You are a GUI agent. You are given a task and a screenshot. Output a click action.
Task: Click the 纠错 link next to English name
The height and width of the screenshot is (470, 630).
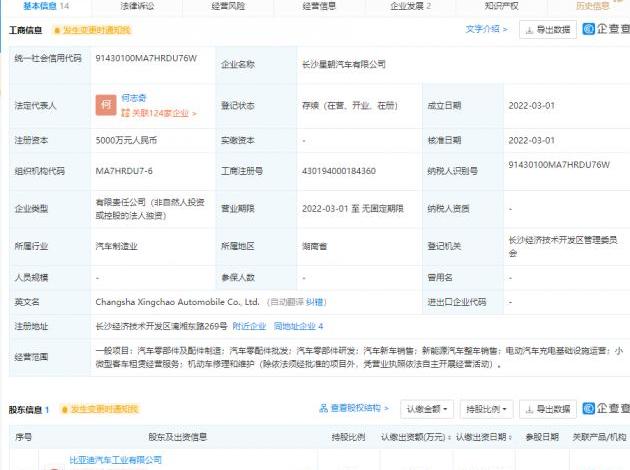pyautogui.click(x=315, y=302)
